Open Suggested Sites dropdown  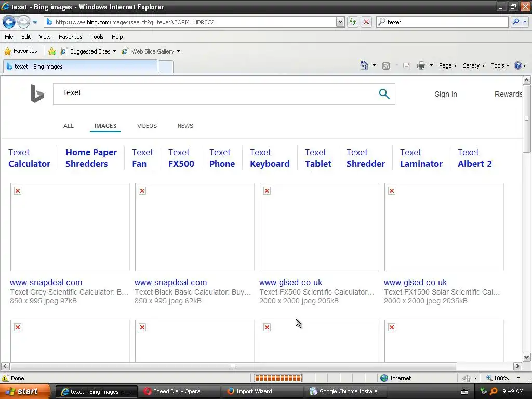(x=88, y=51)
